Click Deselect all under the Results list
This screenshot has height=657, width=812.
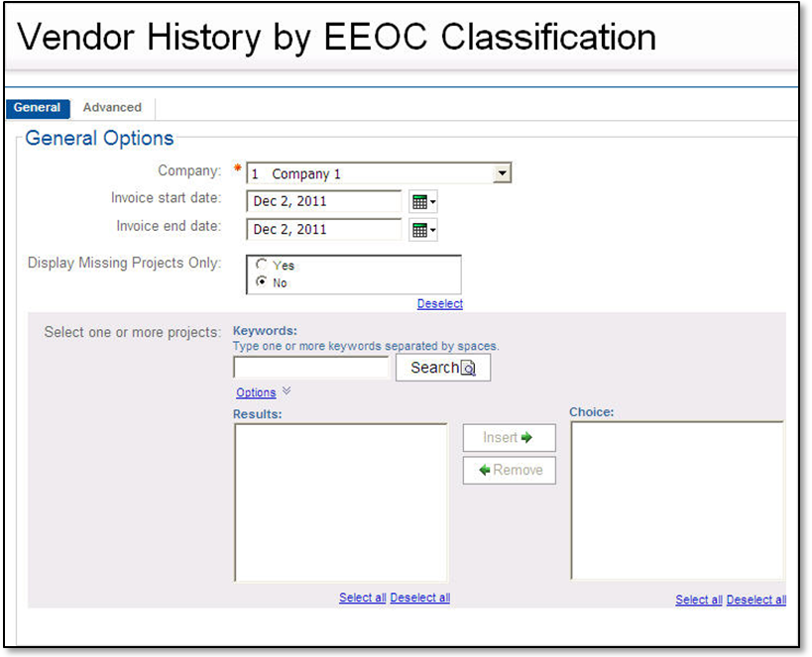coord(419,598)
